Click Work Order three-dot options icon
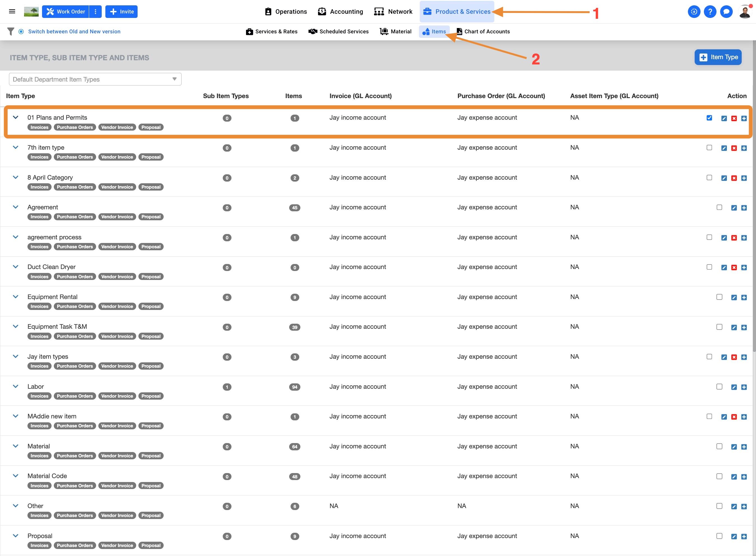 [x=96, y=11]
